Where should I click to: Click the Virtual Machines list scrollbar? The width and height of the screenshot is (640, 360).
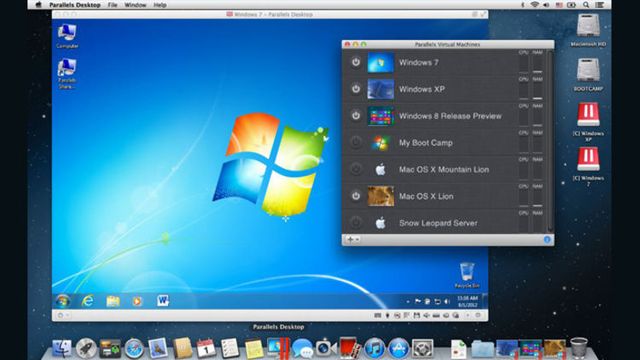(551, 141)
